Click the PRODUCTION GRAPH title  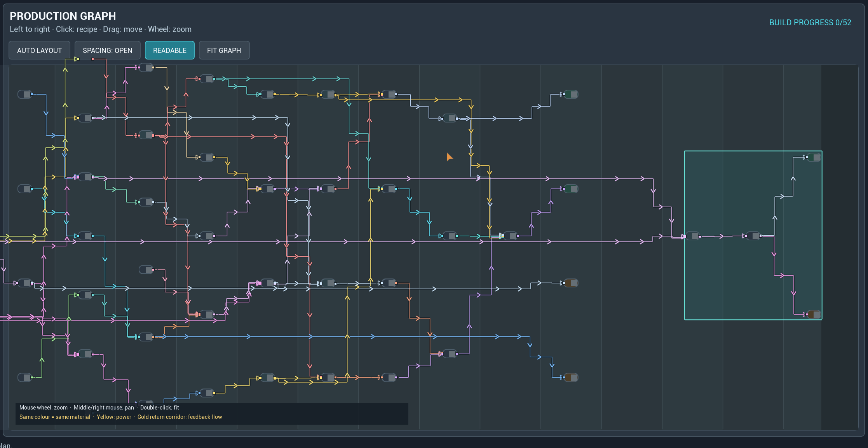coord(63,16)
